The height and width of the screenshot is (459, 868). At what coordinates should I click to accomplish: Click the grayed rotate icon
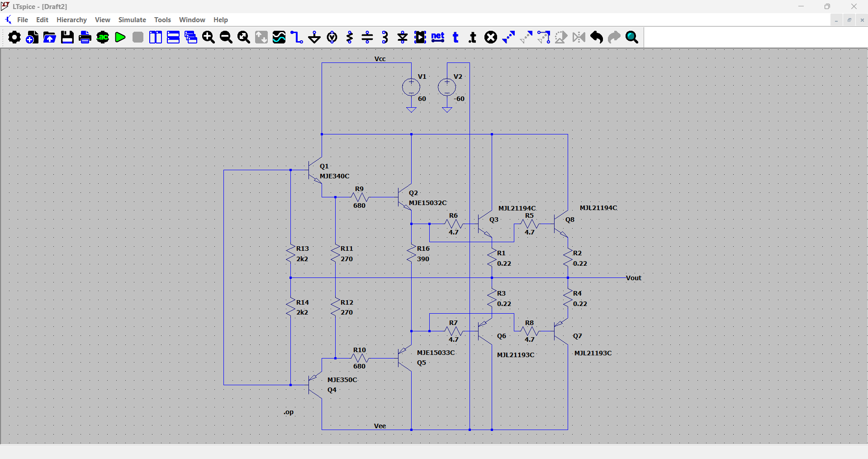point(561,37)
